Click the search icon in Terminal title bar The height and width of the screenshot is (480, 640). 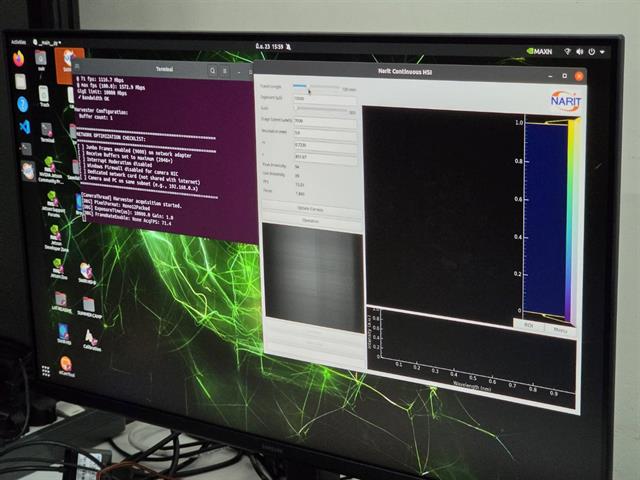click(213, 71)
